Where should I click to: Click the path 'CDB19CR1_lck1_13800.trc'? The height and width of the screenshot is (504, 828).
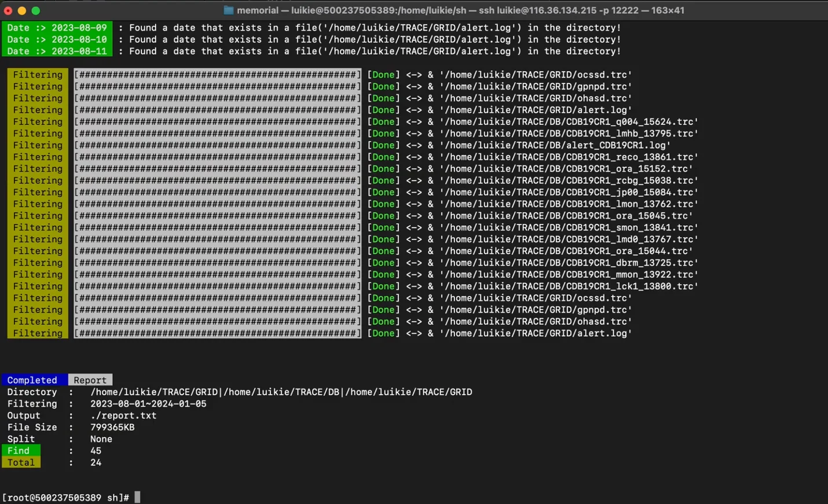tap(630, 286)
